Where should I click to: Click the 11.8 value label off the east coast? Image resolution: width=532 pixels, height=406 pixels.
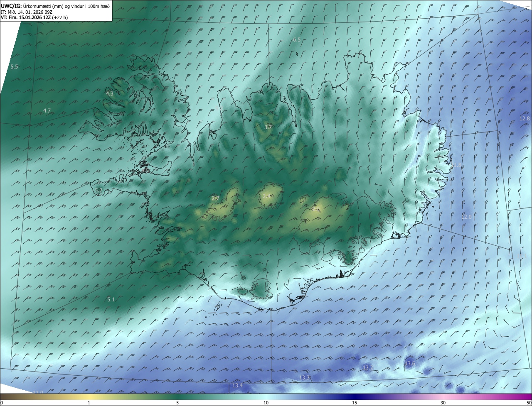point(456,165)
